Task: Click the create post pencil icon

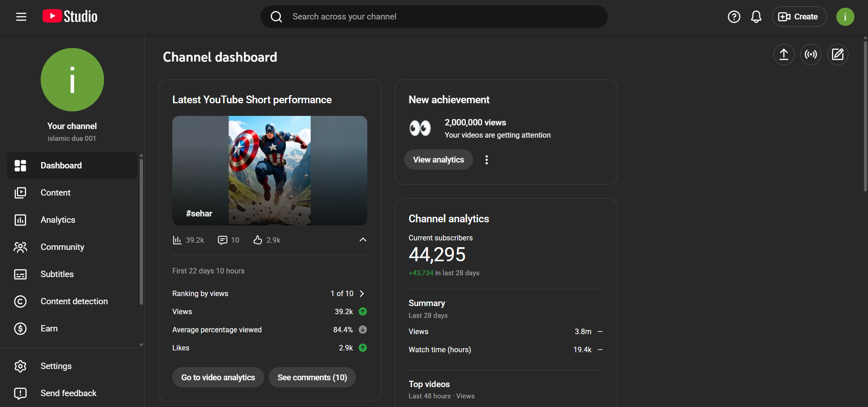Action: click(838, 55)
